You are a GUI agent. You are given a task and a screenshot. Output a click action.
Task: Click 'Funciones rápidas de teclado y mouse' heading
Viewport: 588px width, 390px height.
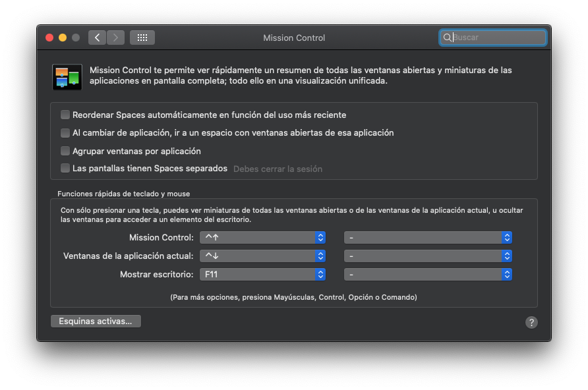tap(124, 194)
